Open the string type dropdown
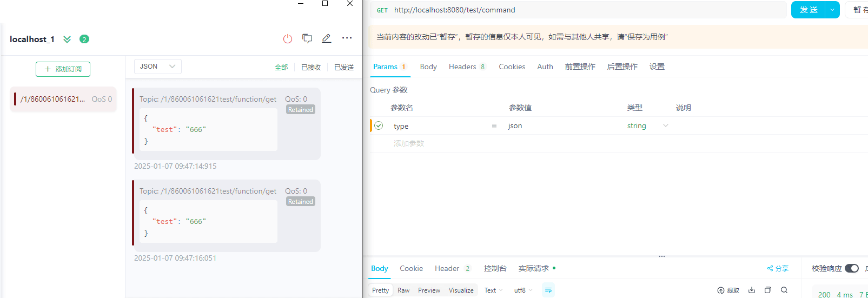 (648, 125)
